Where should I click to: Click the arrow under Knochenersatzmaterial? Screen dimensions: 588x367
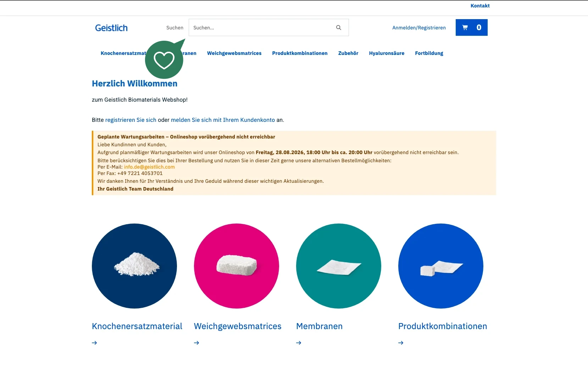tap(94, 343)
